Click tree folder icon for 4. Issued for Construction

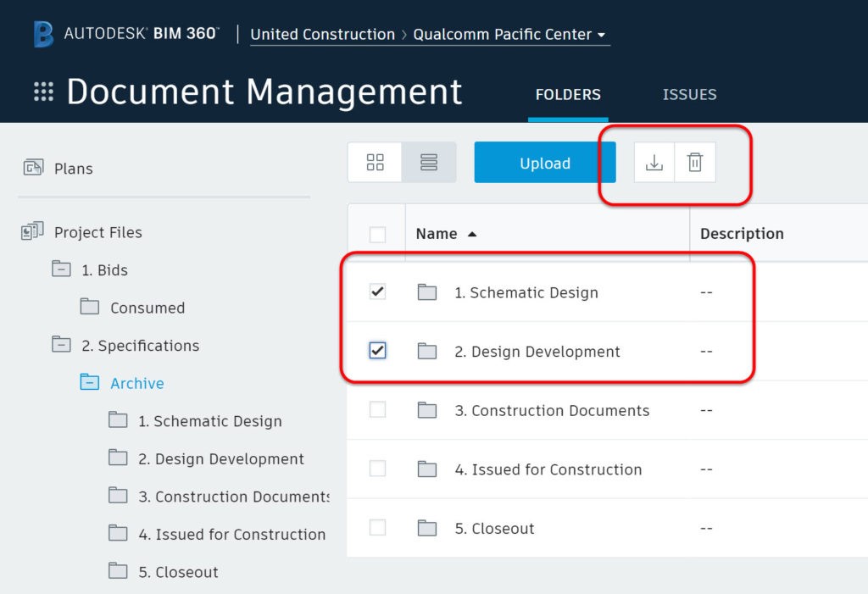118,533
